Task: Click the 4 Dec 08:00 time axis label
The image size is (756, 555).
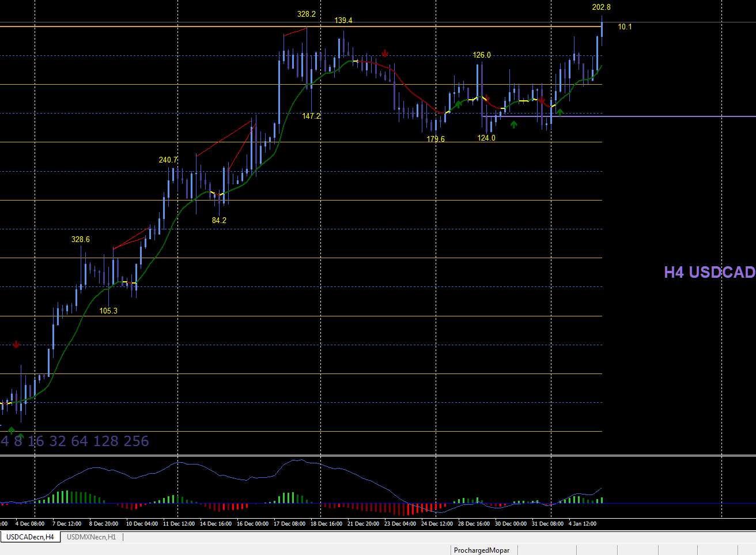Action: tap(30, 524)
